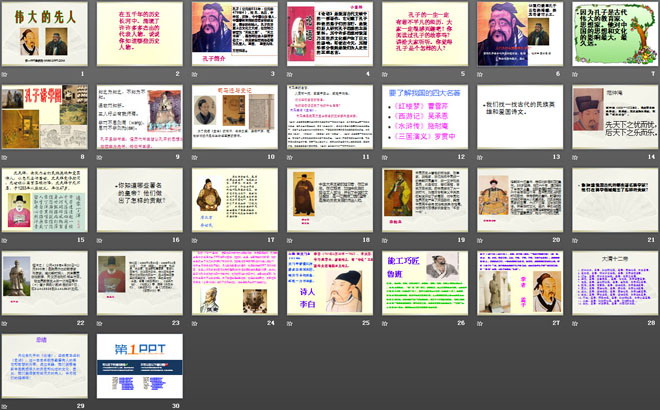This screenshot has width=660, height=410.
Task: Open slide 8 thumbnail 孔子讲学图
Action: coord(45,117)
